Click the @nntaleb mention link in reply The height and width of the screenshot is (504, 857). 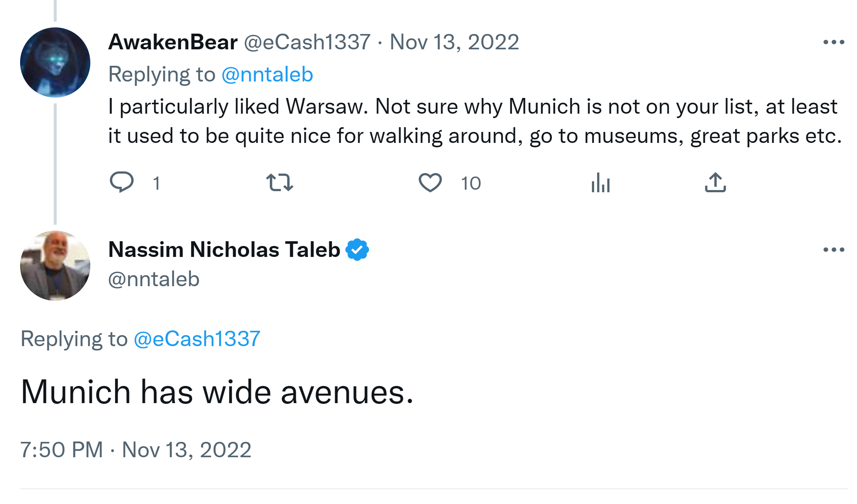267,75
